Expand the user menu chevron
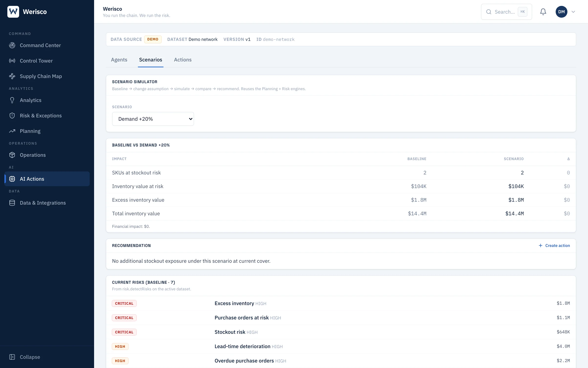The width and height of the screenshot is (588, 368). click(573, 12)
